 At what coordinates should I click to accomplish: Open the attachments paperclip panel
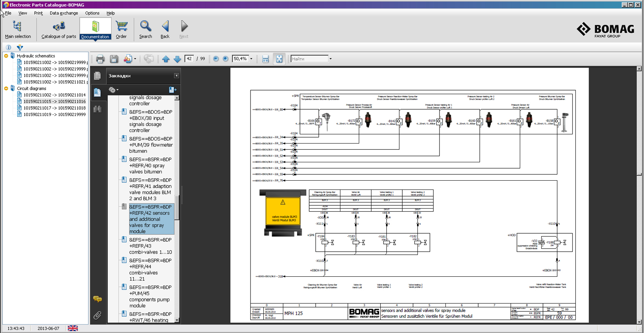[x=97, y=315]
